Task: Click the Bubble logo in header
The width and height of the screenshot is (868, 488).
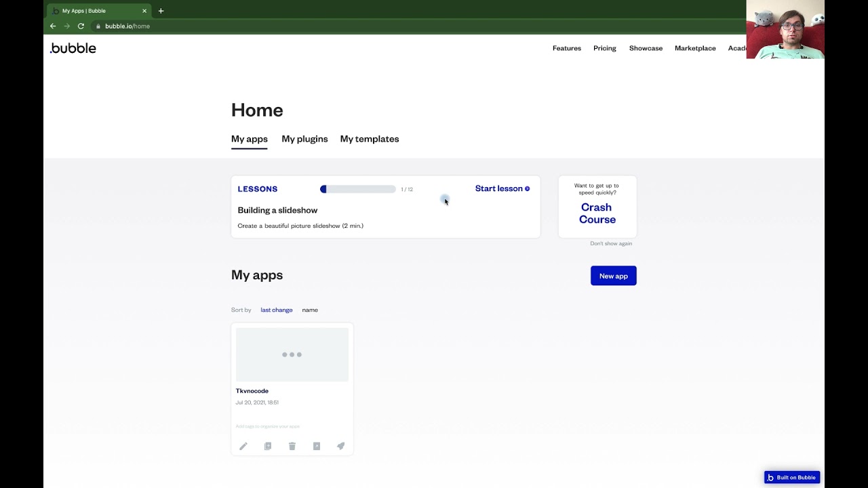Action: point(73,48)
